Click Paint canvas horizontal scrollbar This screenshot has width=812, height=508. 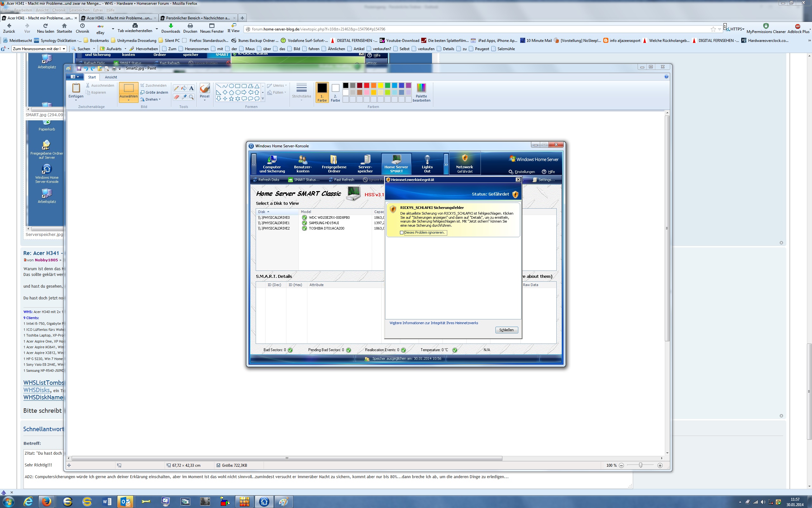point(287,458)
